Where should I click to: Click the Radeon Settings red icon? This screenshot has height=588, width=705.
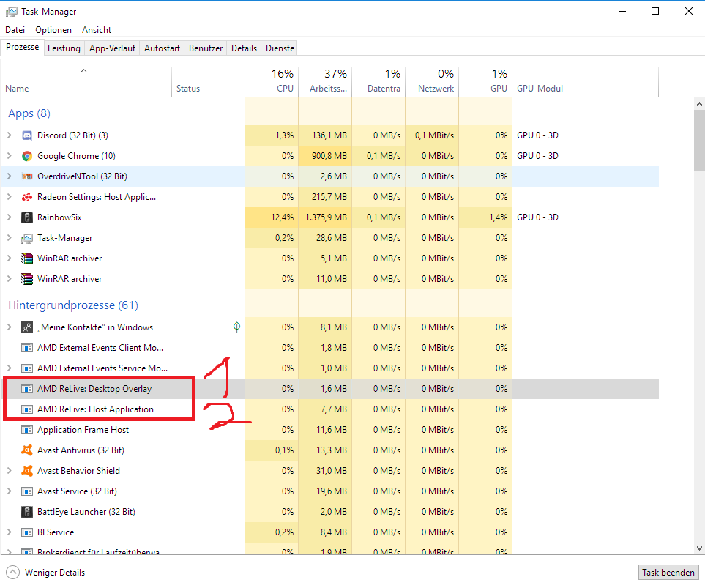click(x=27, y=197)
